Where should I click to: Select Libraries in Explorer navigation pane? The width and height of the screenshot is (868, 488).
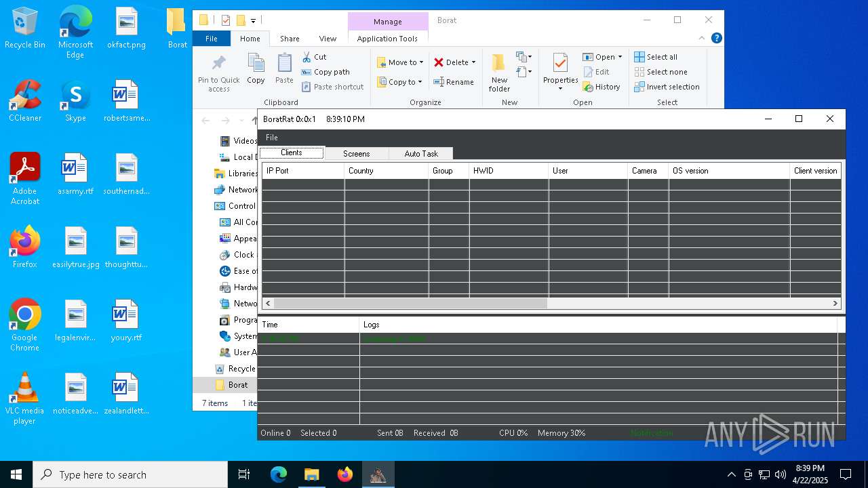coord(235,174)
